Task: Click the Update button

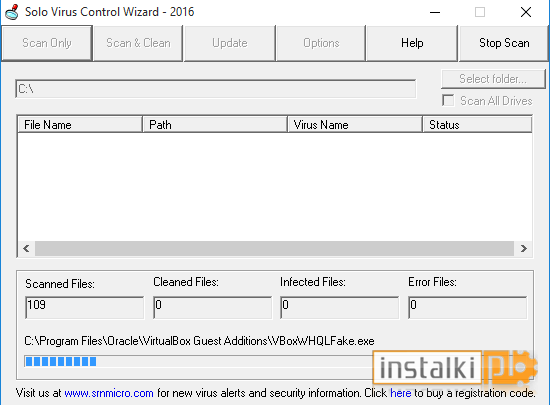Action: tap(229, 43)
